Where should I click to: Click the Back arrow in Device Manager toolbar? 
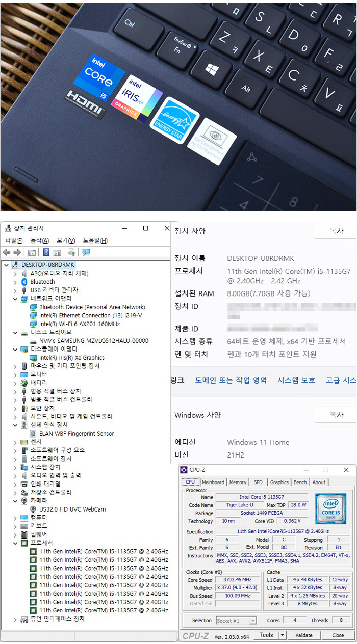7,252
